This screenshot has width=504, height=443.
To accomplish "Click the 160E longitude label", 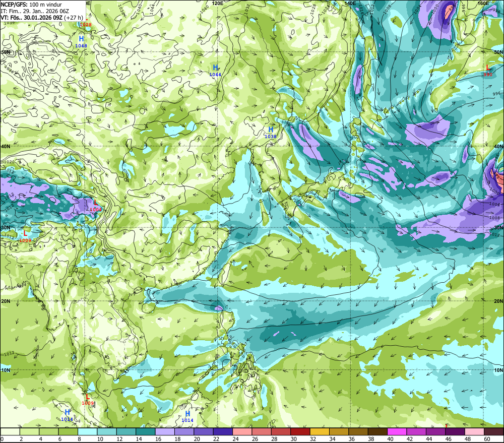I will tap(483, 3).
